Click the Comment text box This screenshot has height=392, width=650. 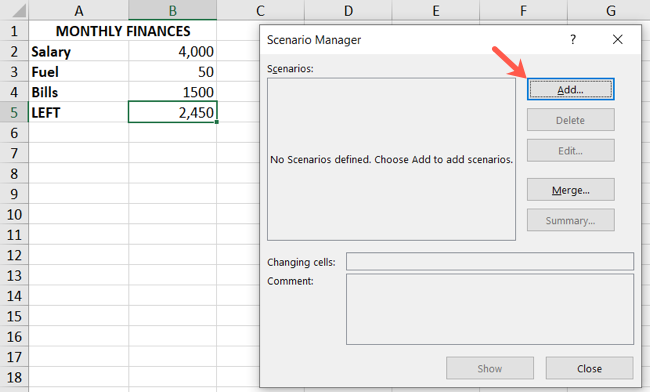(490, 309)
